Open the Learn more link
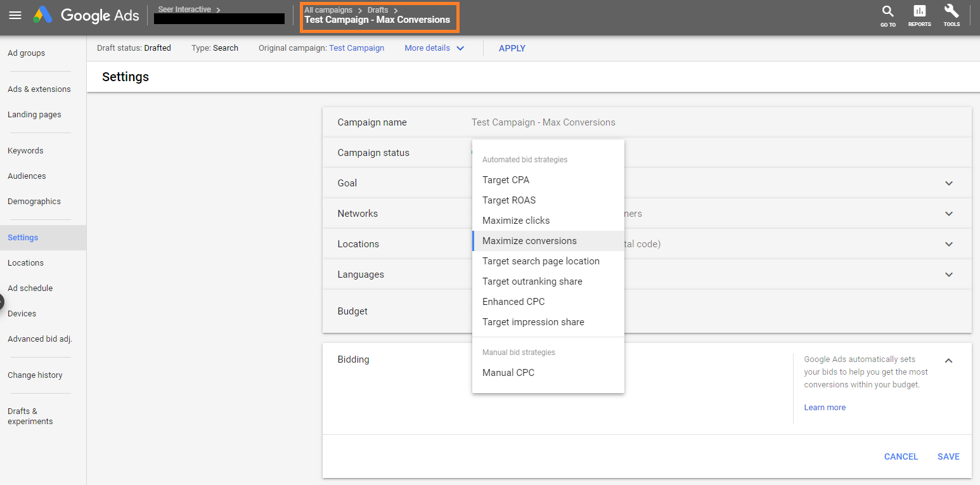Screen dimensions: 980x485 click(825, 408)
